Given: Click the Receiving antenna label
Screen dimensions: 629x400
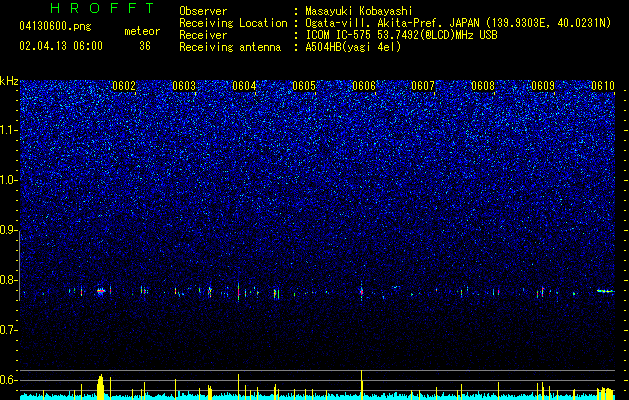Looking at the screenshot, I should click(x=230, y=47).
